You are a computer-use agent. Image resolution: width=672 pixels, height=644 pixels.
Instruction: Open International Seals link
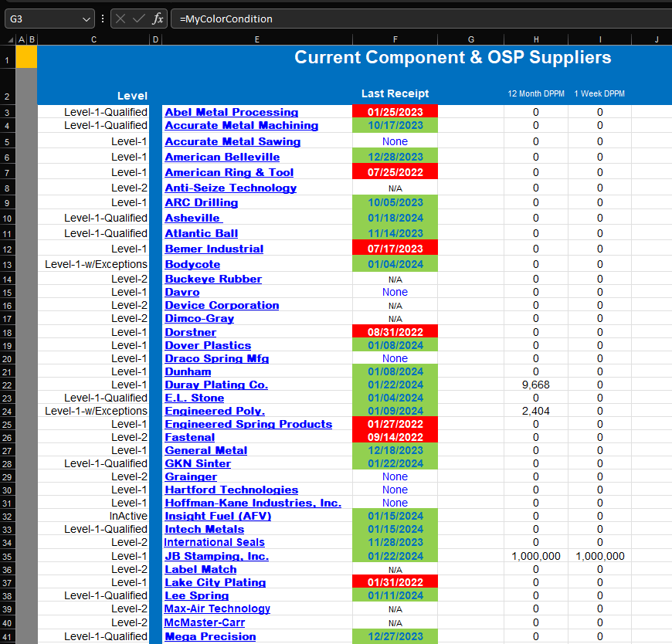214,542
